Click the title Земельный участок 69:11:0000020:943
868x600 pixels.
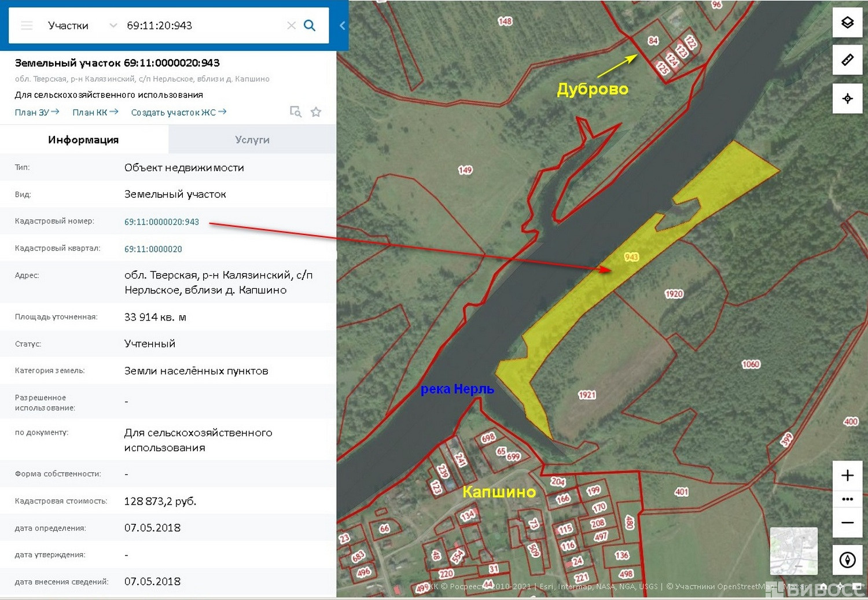pos(117,62)
